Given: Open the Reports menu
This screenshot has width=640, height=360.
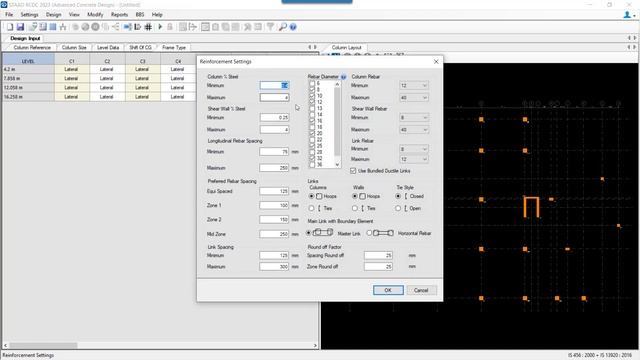Looking at the screenshot, I should pyautogui.click(x=120, y=15).
